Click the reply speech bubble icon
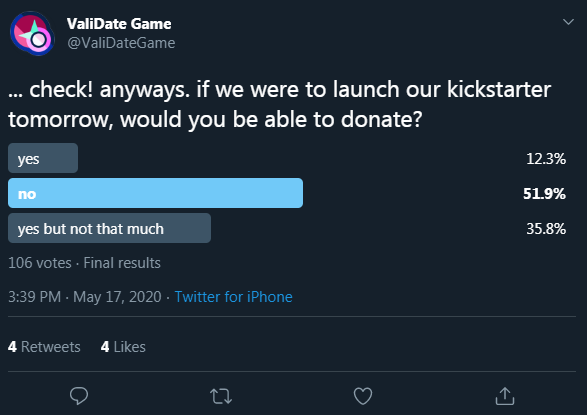 pos(79,396)
